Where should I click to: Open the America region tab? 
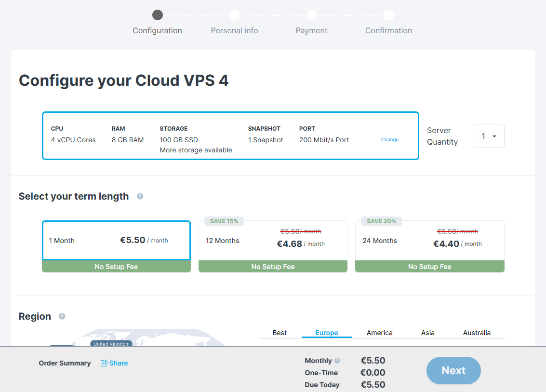pos(380,333)
